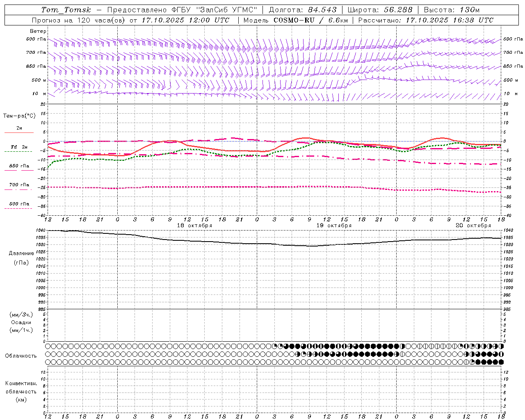Click the (гПа) pressure unit label
525x420 pixels.
click(x=21, y=262)
